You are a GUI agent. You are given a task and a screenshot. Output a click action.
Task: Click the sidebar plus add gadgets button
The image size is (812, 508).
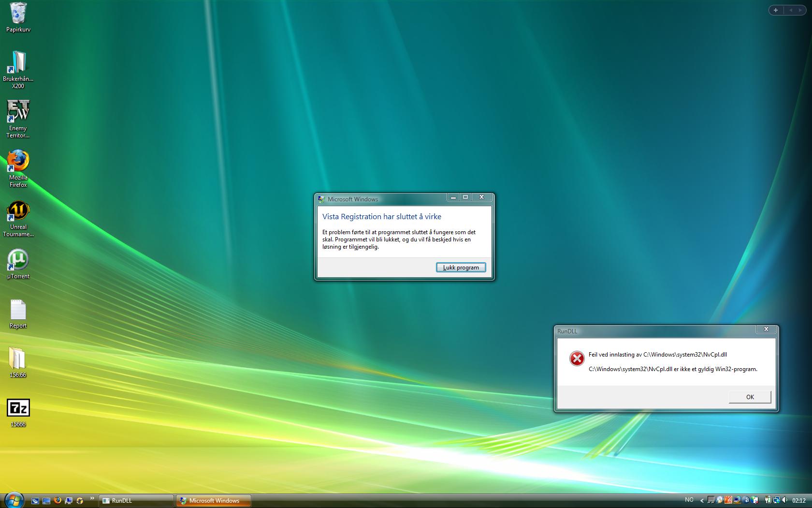[x=776, y=10]
